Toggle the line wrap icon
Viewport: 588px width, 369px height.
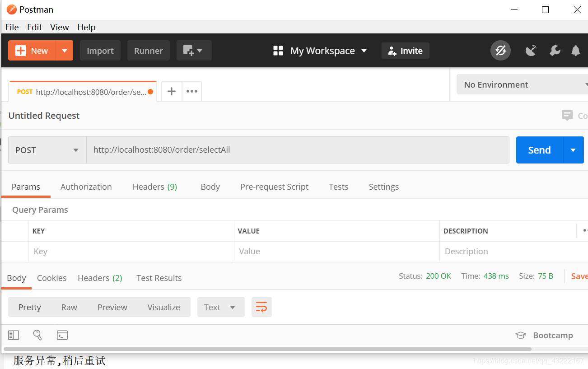tap(261, 307)
